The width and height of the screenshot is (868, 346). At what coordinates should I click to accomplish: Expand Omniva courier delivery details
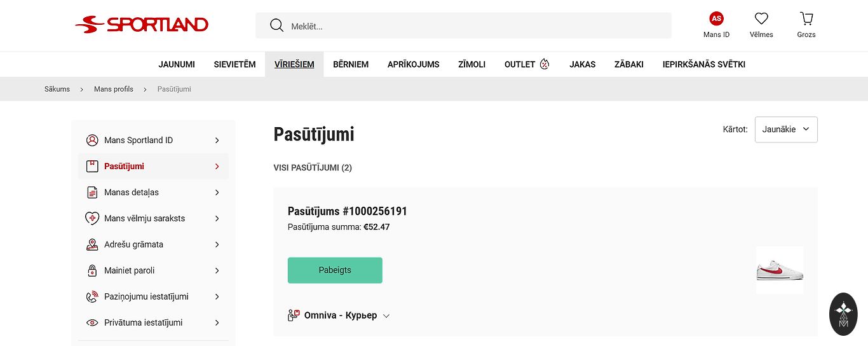pyautogui.click(x=386, y=315)
